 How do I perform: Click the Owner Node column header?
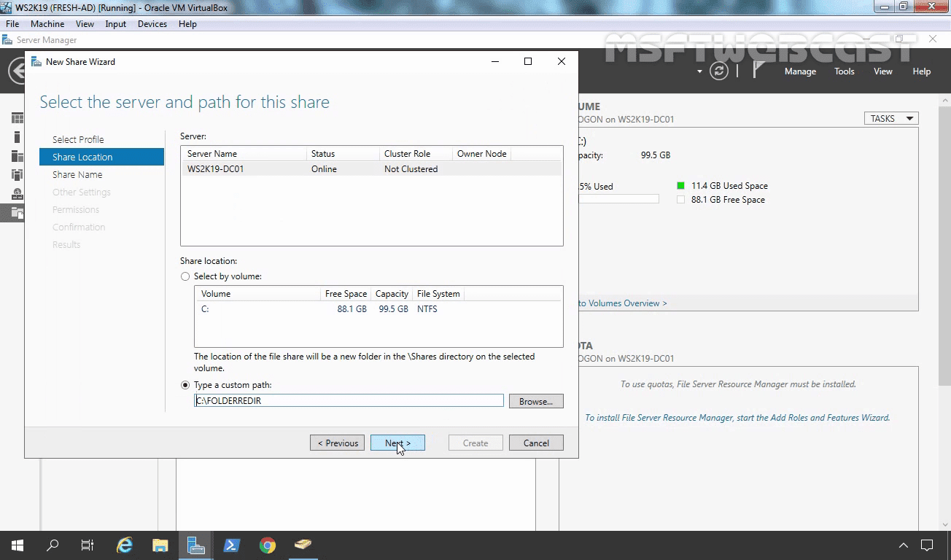point(481,154)
